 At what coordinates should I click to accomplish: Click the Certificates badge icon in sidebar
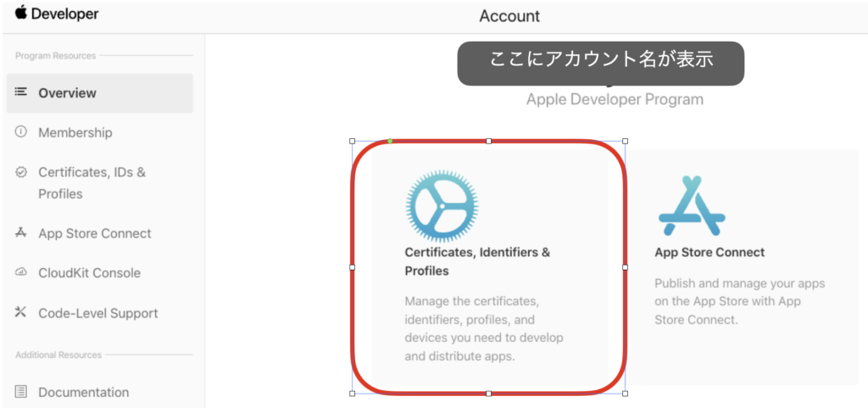(21, 172)
